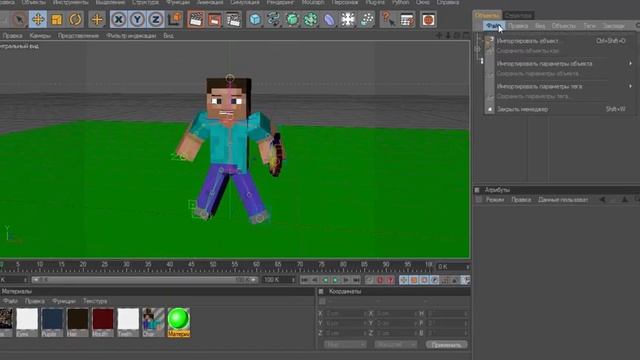This screenshot has height=360, width=640.
Task: Toggle Y axis lock
Action: [x=137, y=19]
